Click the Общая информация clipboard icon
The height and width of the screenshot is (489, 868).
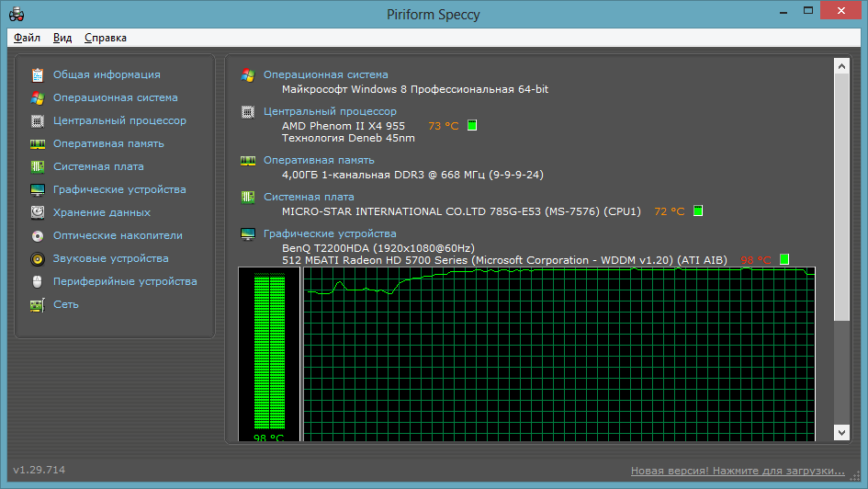point(38,74)
